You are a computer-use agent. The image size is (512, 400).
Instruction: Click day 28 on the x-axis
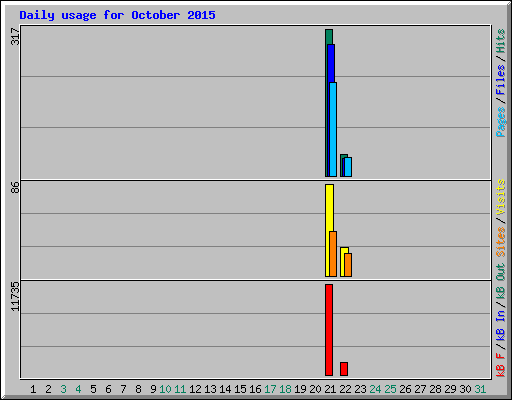coord(435,389)
